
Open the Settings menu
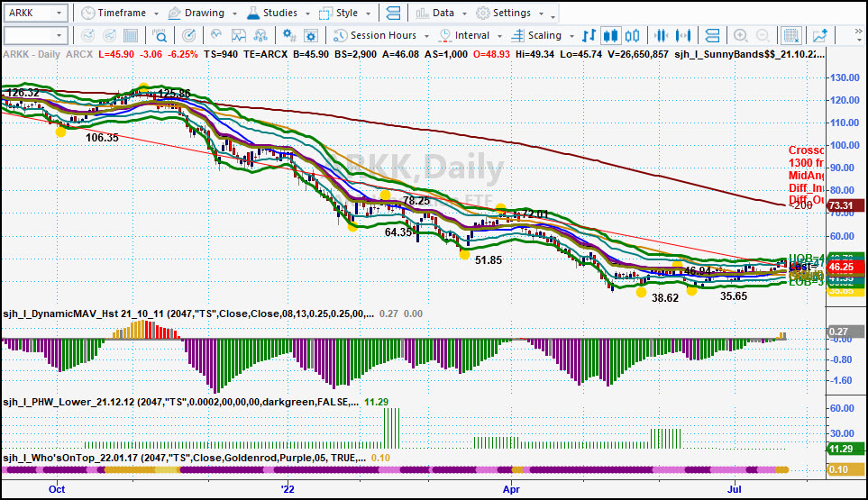(x=503, y=13)
